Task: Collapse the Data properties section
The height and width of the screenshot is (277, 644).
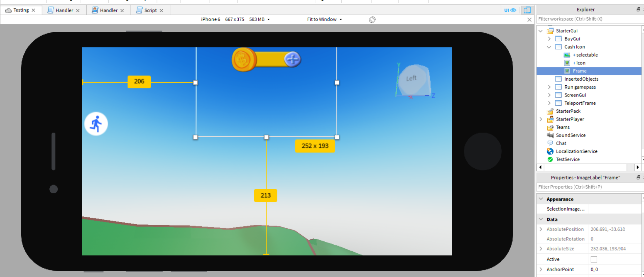Action: (x=541, y=219)
